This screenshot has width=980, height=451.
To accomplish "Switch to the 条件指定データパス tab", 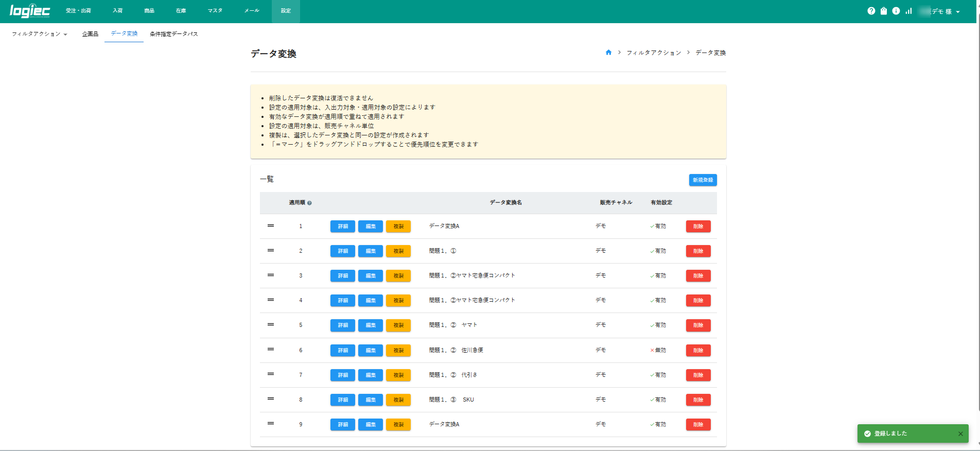I will pos(173,34).
